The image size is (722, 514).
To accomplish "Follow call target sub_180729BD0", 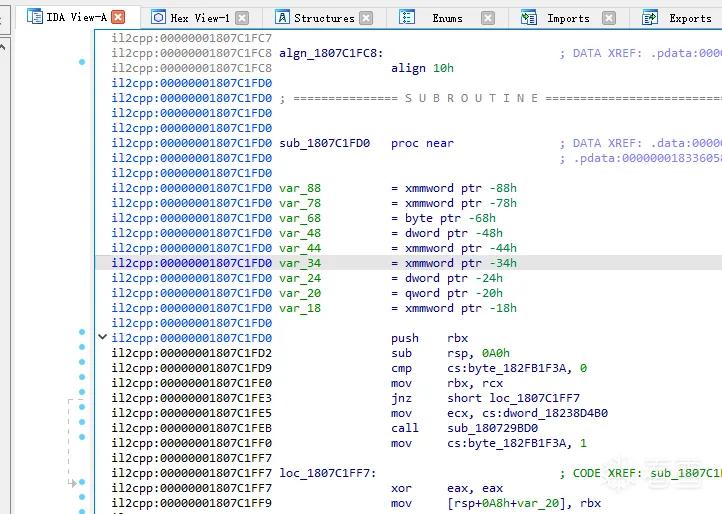I will 492,428.
